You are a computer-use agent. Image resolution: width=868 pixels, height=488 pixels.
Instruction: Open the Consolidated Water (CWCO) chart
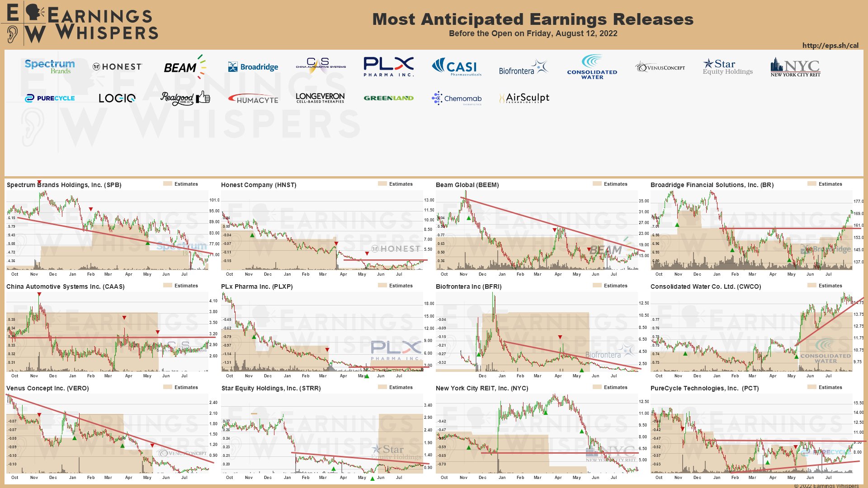752,332
